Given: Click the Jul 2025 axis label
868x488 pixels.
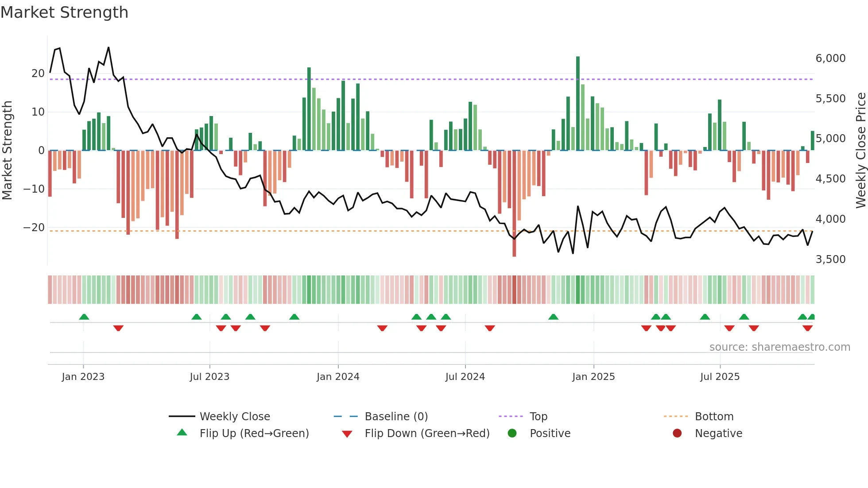Looking at the screenshot, I should click(x=720, y=377).
